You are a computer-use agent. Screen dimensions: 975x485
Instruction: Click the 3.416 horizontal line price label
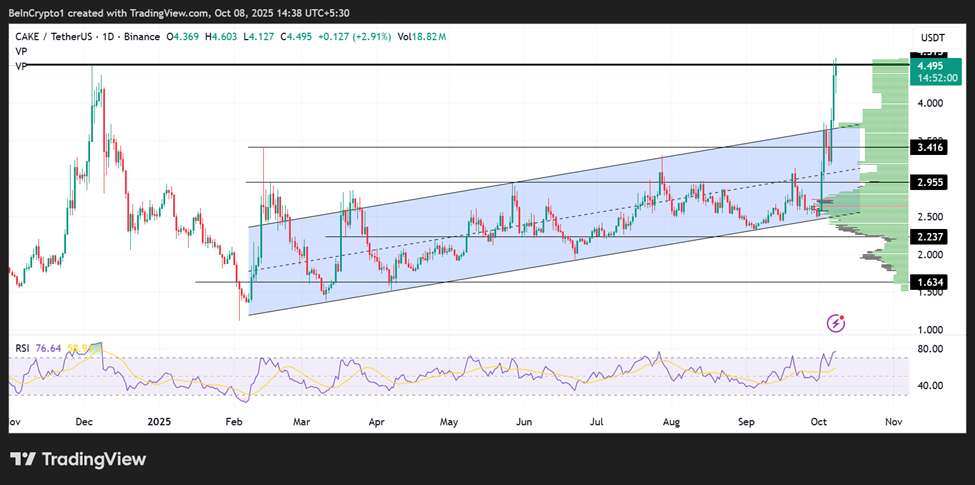click(931, 147)
